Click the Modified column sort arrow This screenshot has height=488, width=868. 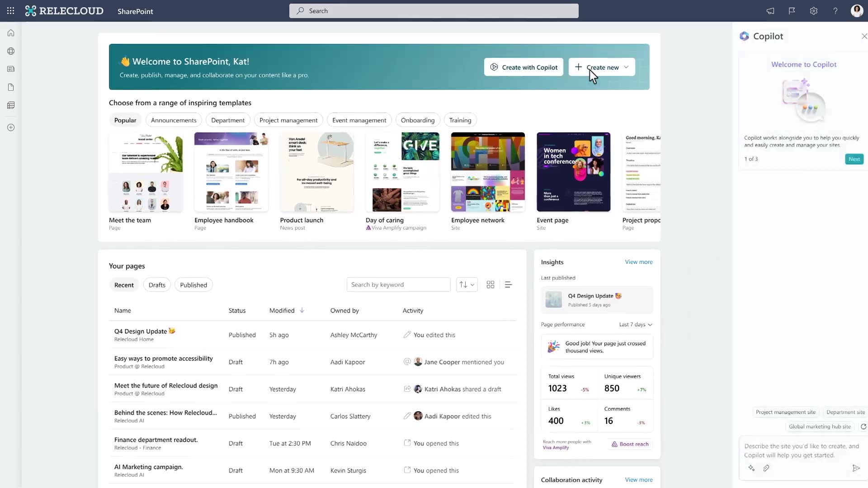(302, 310)
